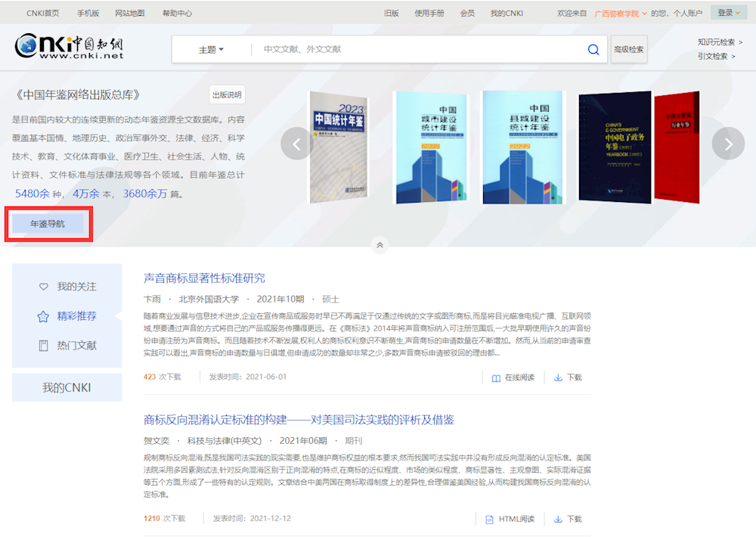Screen dimensions: 756x537
Task: Select 精彩推荐 in the sidebar
Action: [x=68, y=316]
